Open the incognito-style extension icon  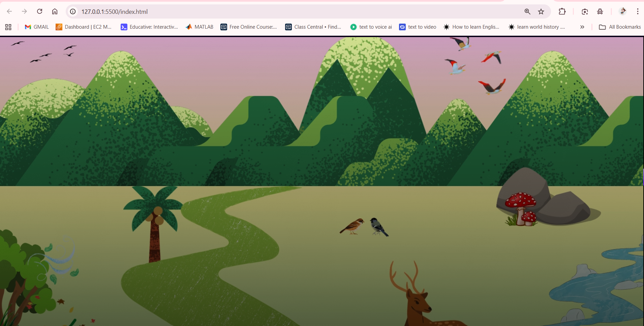600,11
